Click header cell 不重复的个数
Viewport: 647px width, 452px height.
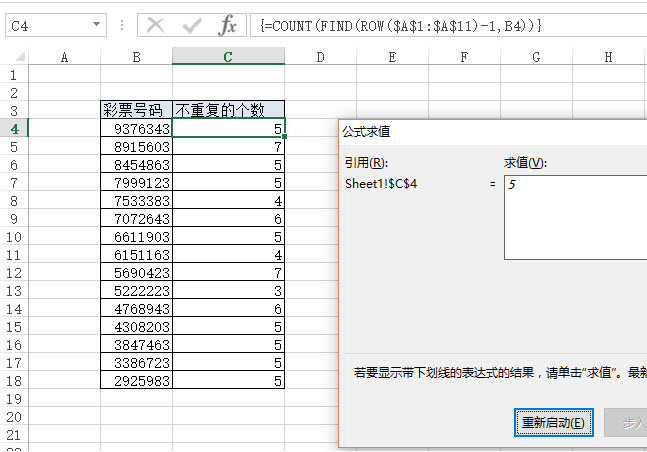pyautogui.click(x=228, y=110)
